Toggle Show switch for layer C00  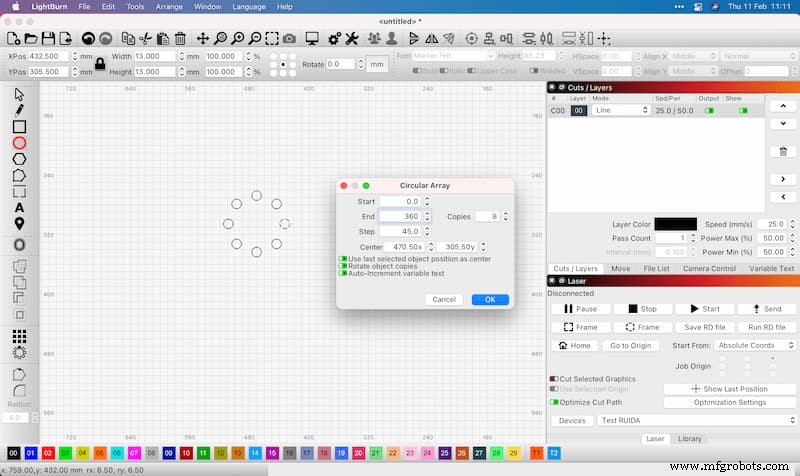pyautogui.click(x=743, y=111)
